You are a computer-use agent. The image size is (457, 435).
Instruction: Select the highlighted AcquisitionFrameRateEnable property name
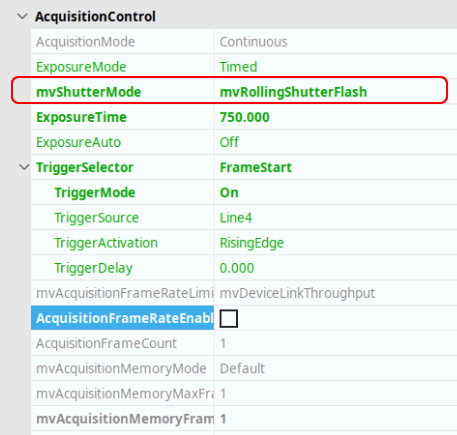tap(122, 318)
